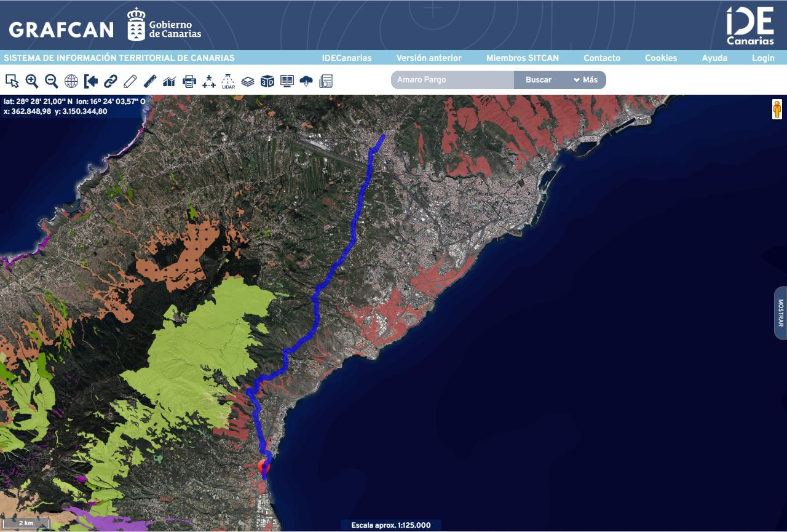The image size is (787, 532).
Task: Click the IDE Canarias logo
Action: pyautogui.click(x=750, y=26)
